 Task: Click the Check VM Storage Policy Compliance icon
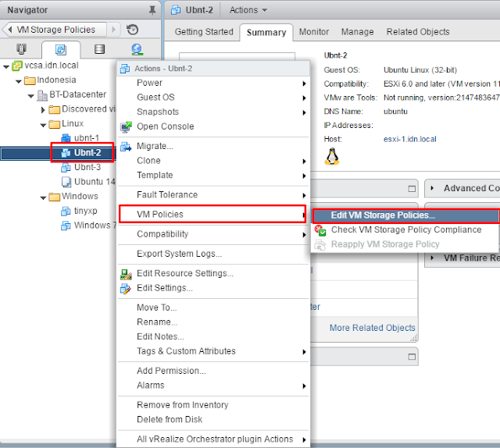click(x=320, y=230)
